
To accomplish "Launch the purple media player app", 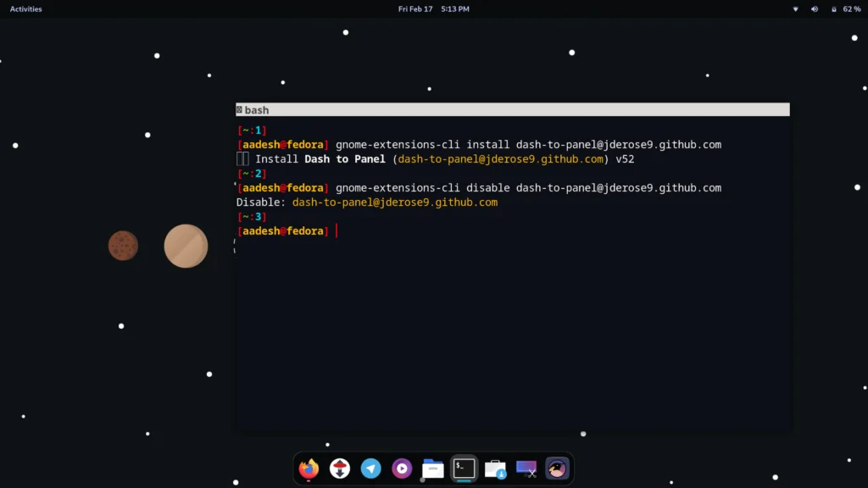I will point(402,469).
